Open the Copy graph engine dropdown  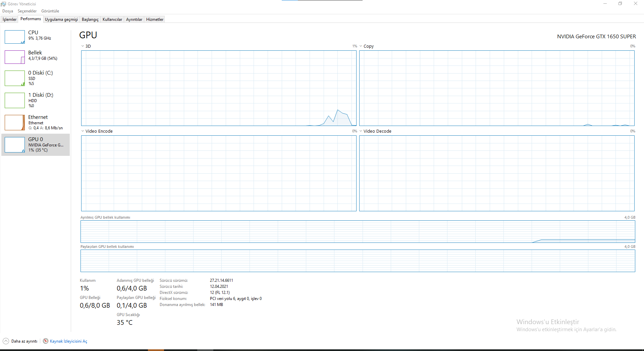point(361,46)
